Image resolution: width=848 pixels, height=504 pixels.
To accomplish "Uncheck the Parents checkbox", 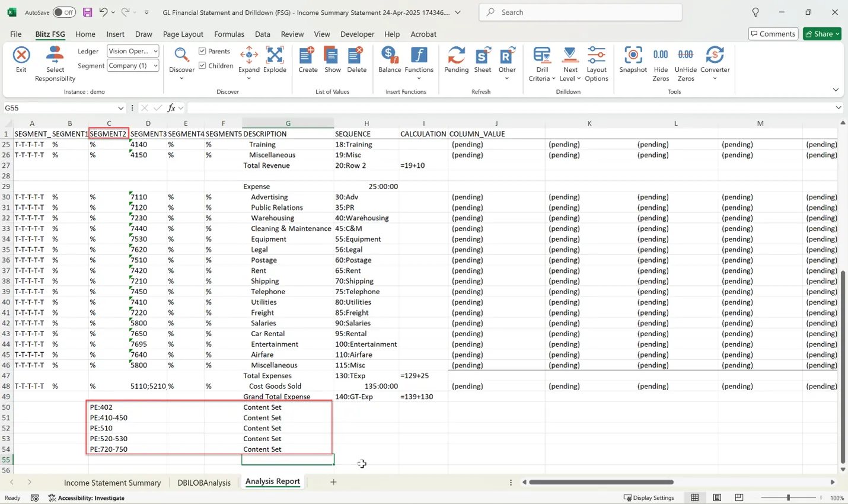I will 202,51.
